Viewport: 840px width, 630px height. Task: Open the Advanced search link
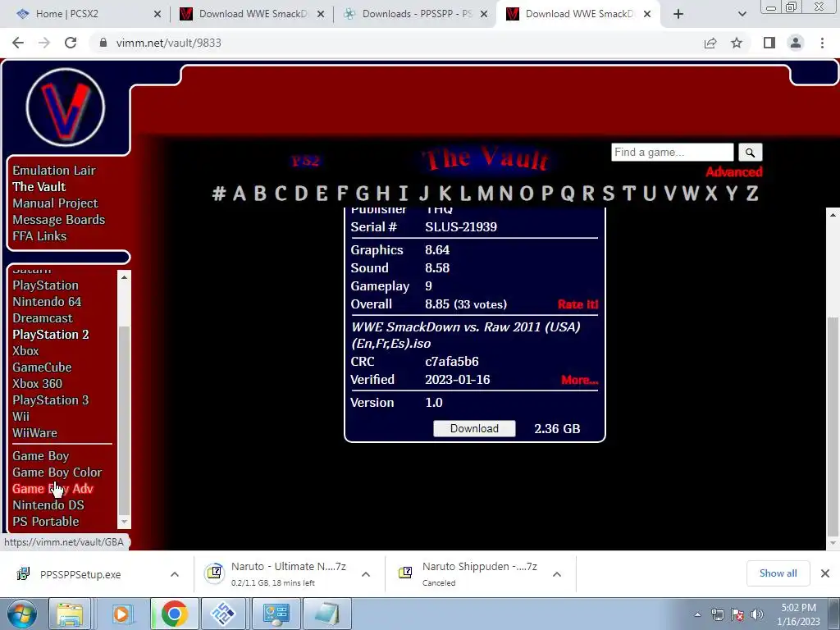point(734,172)
